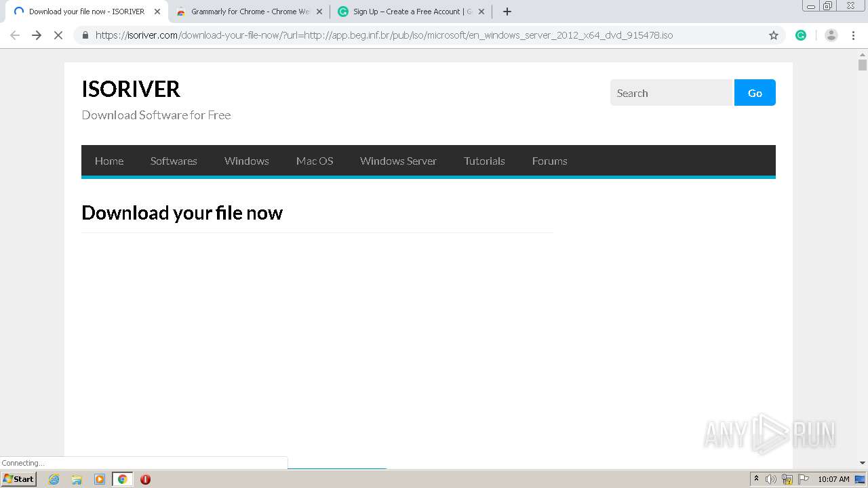Open the Action Center flag icon
868x488 pixels.
point(804,479)
